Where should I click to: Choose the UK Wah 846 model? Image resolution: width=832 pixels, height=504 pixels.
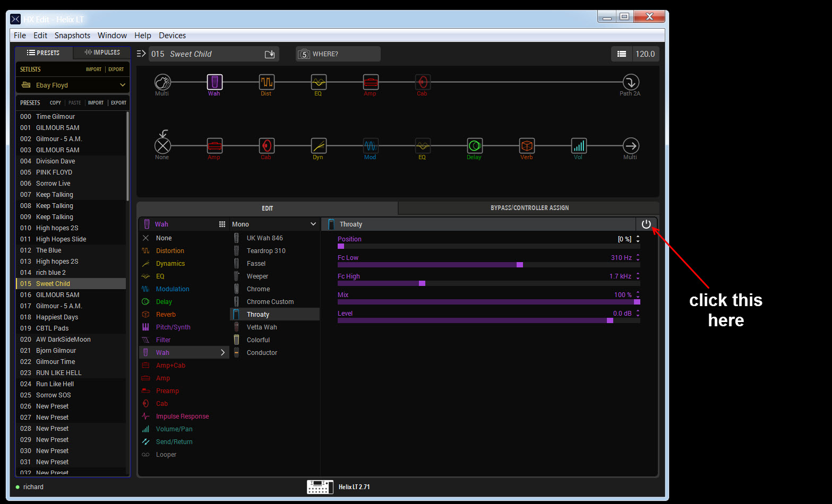click(275, 238)
